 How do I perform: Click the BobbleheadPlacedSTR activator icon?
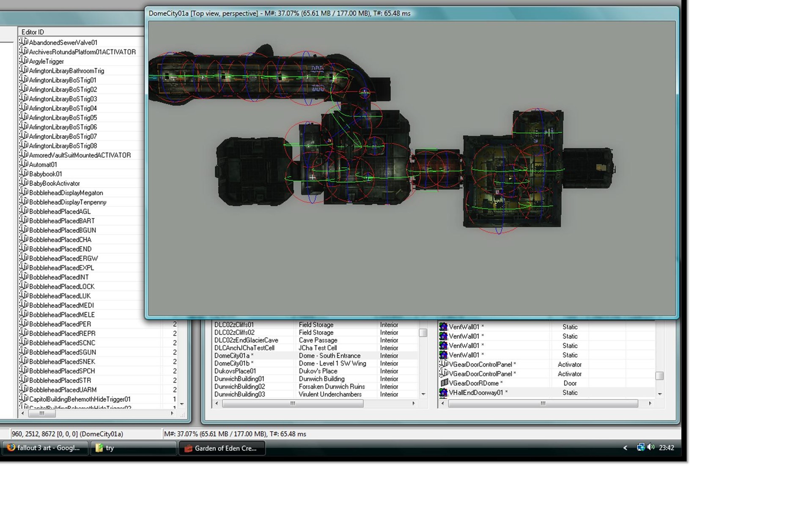pos(24,380)
